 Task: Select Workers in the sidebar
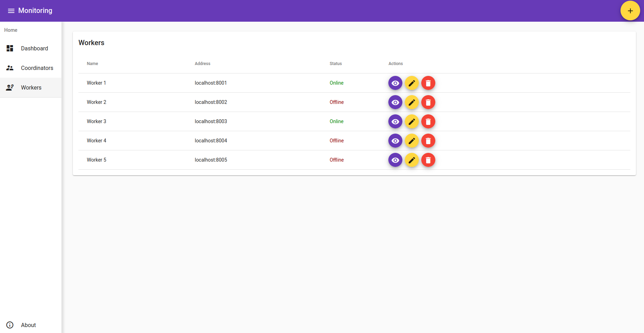tap(31, 87)
